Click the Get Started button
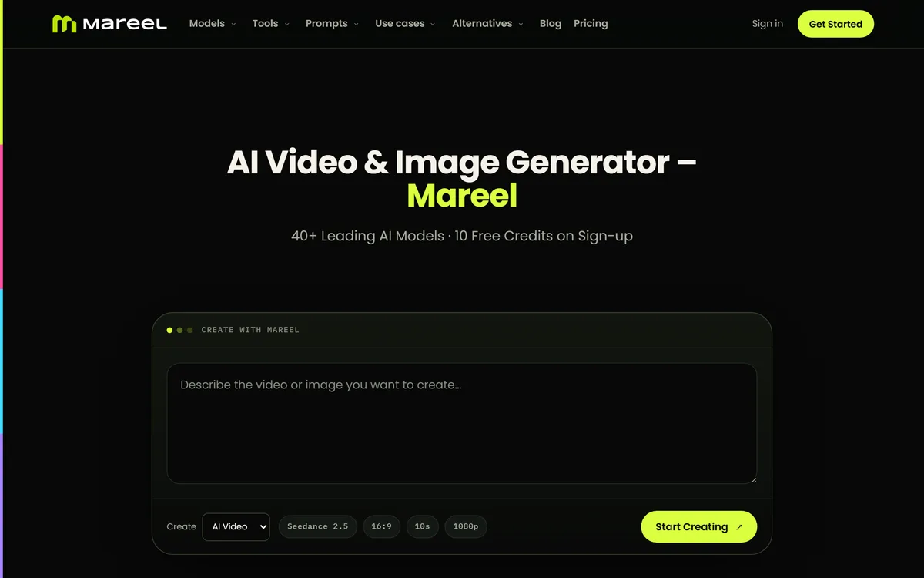 tap(835, 24)
